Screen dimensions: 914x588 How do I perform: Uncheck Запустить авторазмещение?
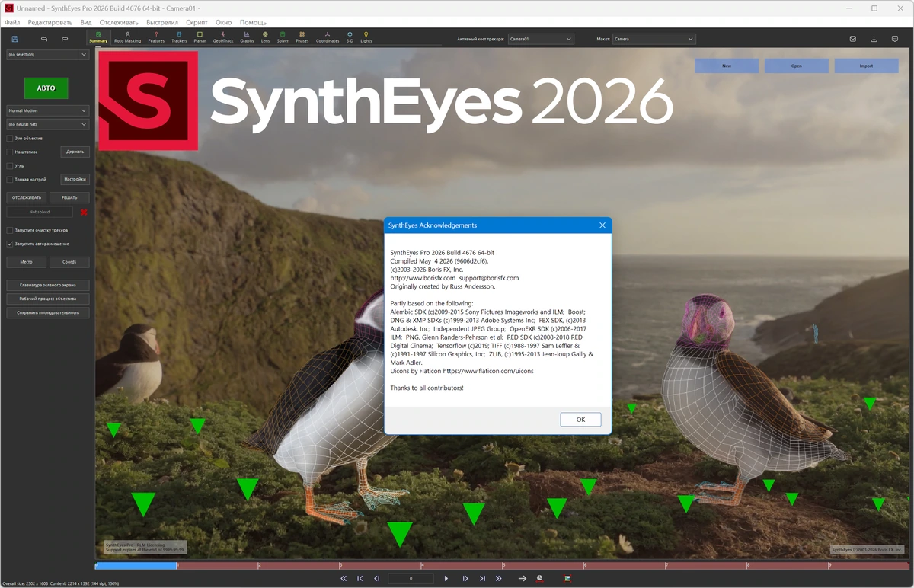(x=10, y=244)
